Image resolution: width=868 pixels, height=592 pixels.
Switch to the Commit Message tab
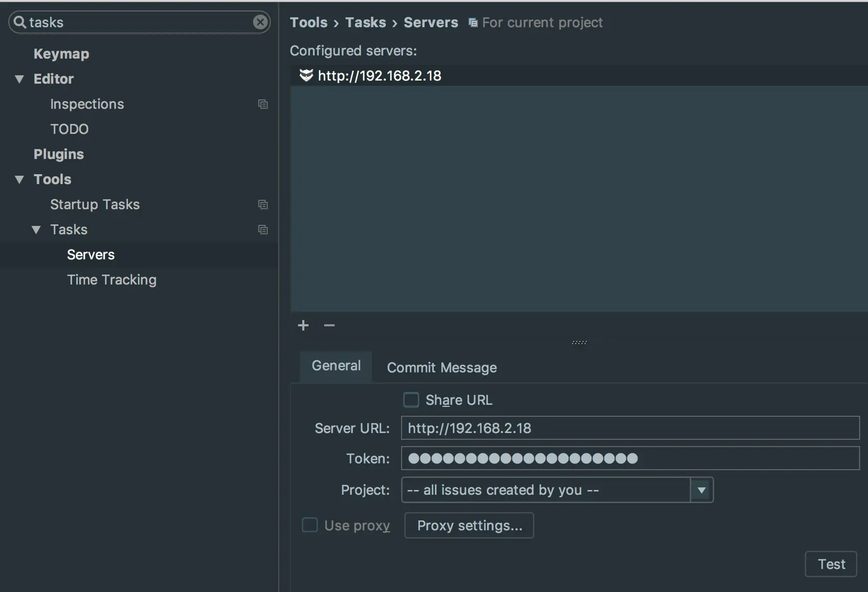441,368
